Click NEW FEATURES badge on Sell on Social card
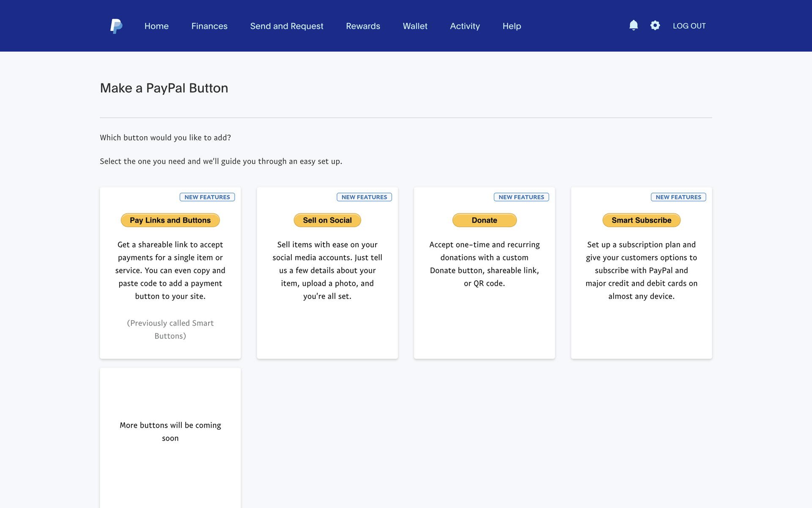The image size is (812, 508). tap(364, 197)
